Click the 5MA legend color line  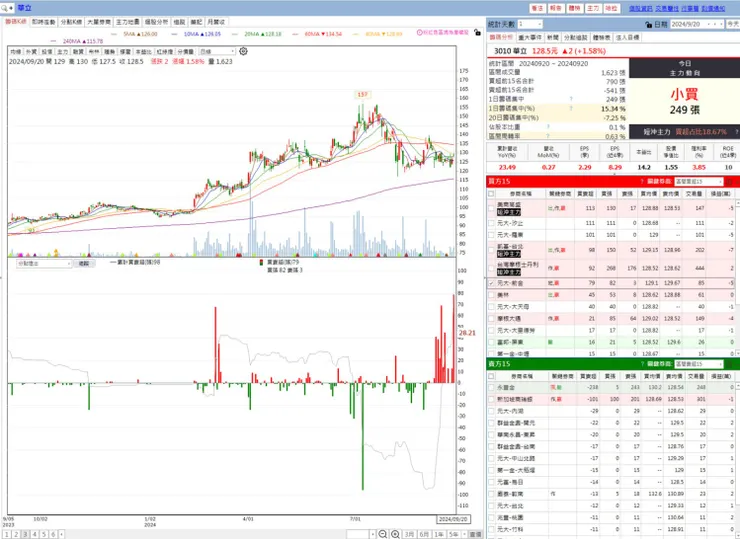pyautogui.click(x=114, y=34)
